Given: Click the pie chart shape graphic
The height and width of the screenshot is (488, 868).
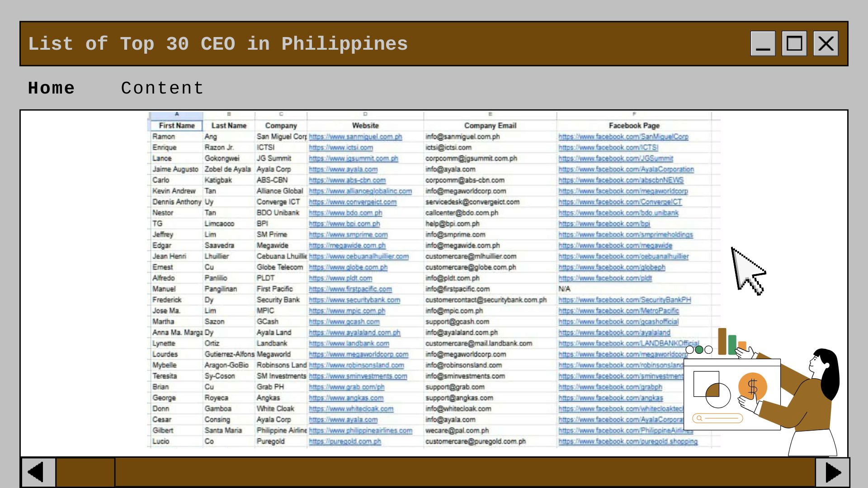Looking at the screenshot, I should click(718, 395).
